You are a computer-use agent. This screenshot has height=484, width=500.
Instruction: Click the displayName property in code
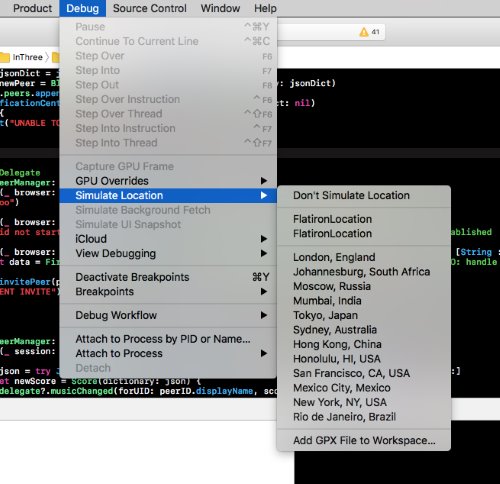[x=224, y=391]
